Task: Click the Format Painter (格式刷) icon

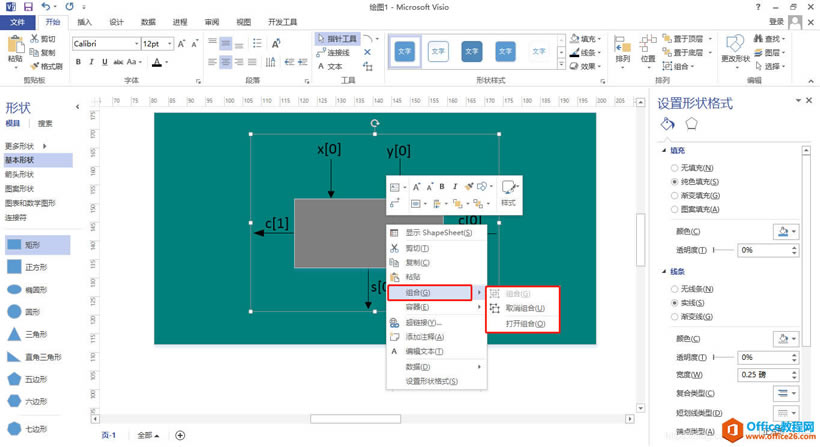Action: tap(46, 66)
